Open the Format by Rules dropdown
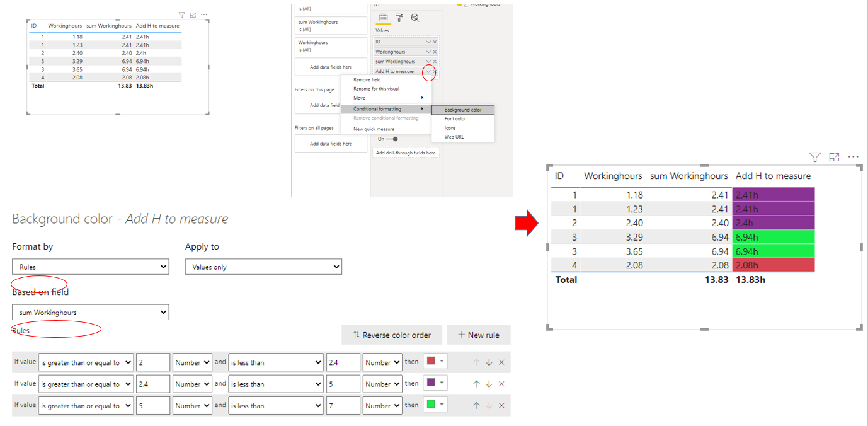This screenshot has width=868, height=426. [x=91, y=267]
